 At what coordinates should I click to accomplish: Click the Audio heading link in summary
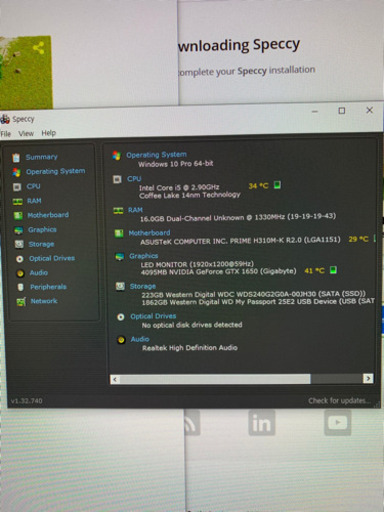point(140,339)
